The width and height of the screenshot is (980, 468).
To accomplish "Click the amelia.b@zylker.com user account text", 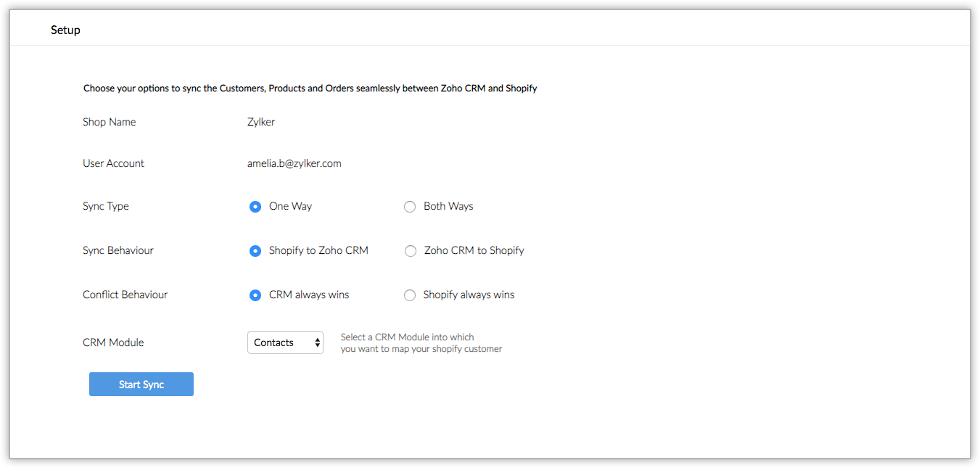I will pyautogui.click(x=294, y=163).
